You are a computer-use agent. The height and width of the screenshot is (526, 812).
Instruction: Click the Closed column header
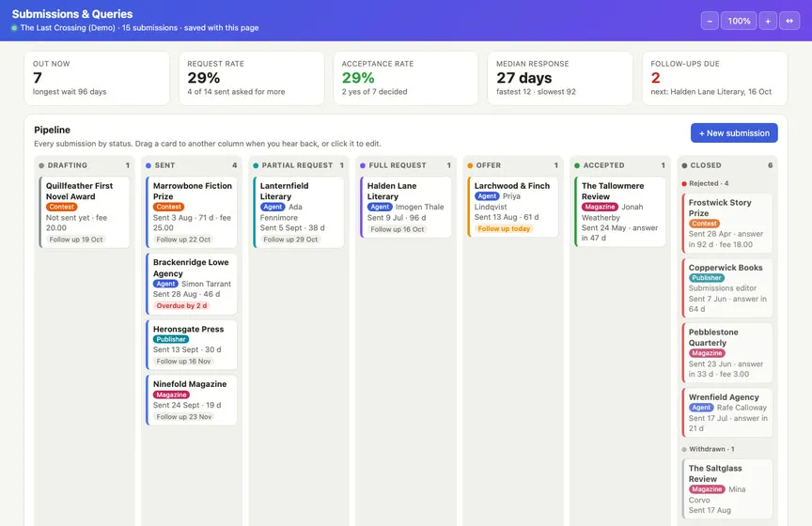point(727,165)
